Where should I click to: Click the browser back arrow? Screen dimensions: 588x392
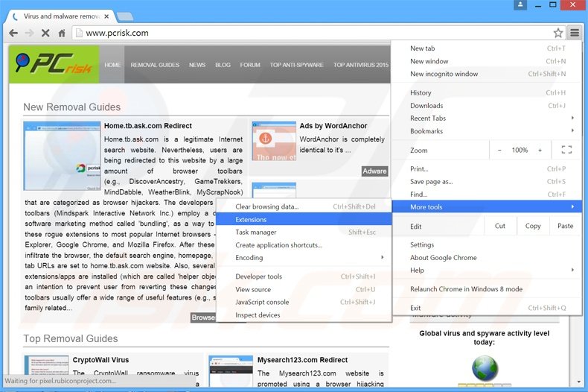(x=13, y=33)
